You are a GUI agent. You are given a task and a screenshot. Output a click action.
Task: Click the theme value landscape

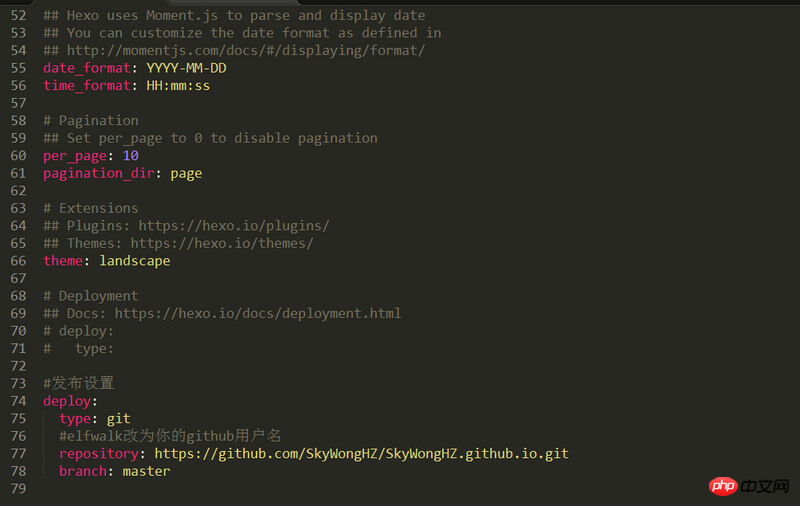pos(135,261)
